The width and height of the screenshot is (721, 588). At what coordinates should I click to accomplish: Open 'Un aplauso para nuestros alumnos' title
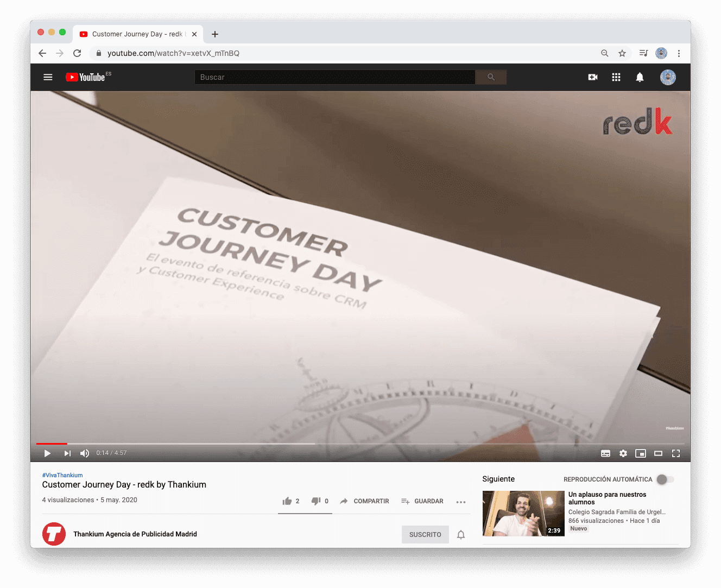click(607, 498)
